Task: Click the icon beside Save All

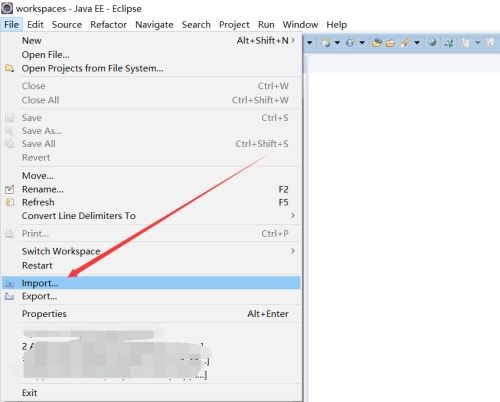Action: 9,144
